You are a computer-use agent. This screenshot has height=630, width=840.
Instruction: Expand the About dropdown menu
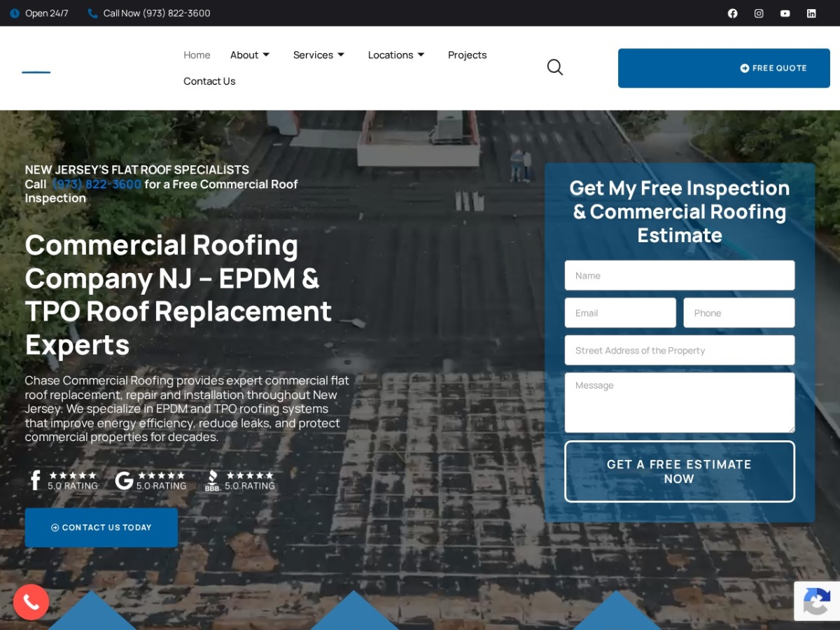point(250,55)
